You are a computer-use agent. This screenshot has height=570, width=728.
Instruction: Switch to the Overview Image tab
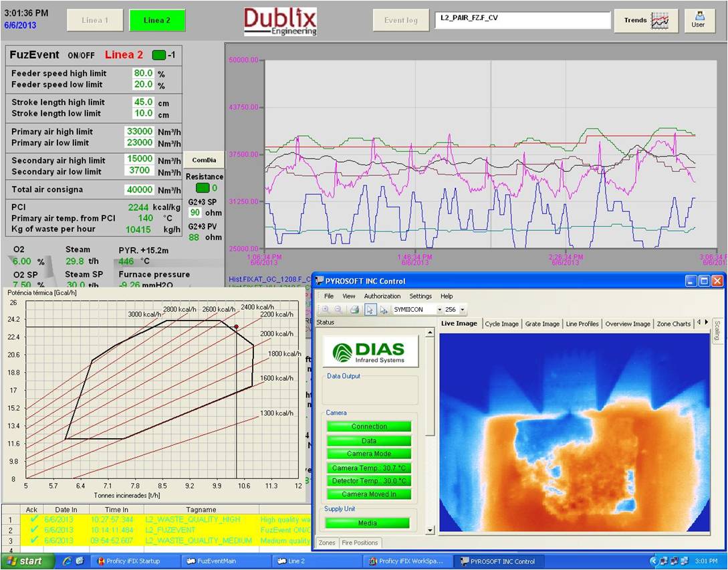tap(627, 324)
